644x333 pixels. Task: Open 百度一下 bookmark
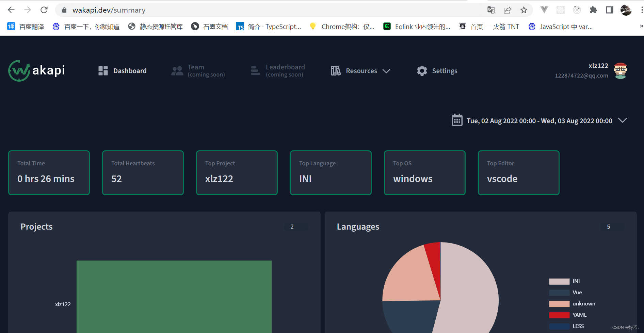(86, 27)
